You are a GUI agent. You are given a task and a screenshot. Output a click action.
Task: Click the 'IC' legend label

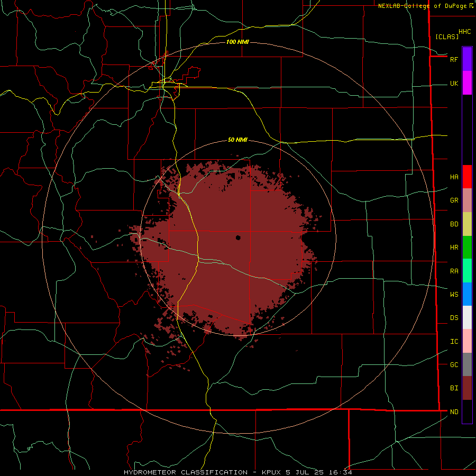point(454,342)
